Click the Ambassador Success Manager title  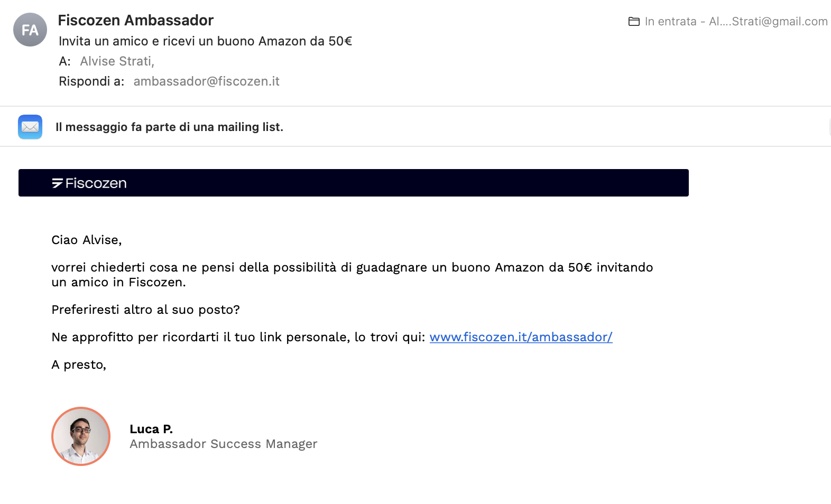coord(223,444)
